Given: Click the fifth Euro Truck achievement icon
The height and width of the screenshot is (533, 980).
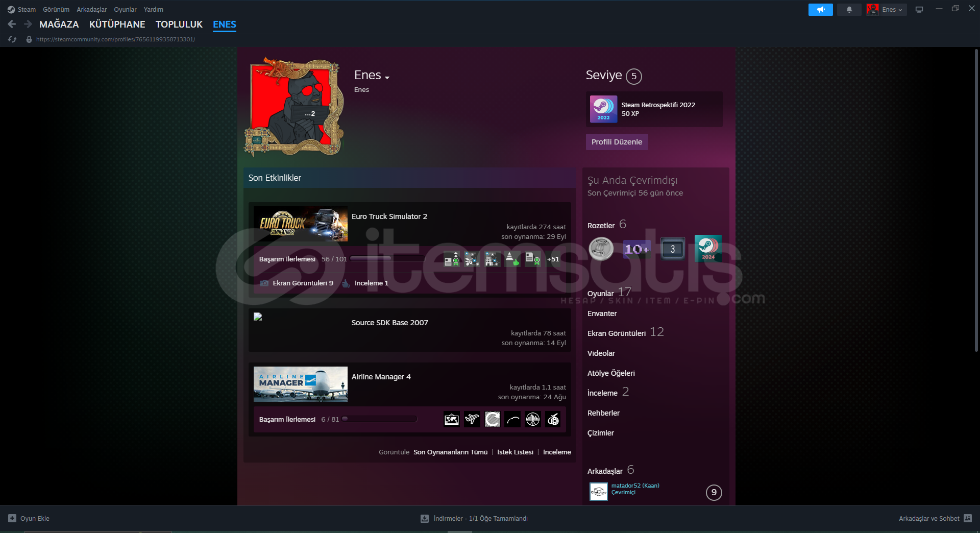Looking at the screenshot, I should tap(533, 259).
